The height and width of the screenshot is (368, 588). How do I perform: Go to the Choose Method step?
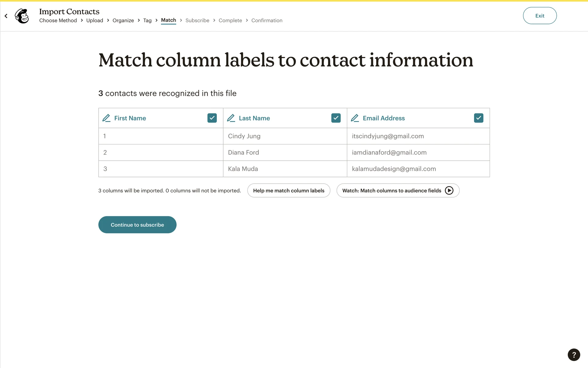pos(58,21)
